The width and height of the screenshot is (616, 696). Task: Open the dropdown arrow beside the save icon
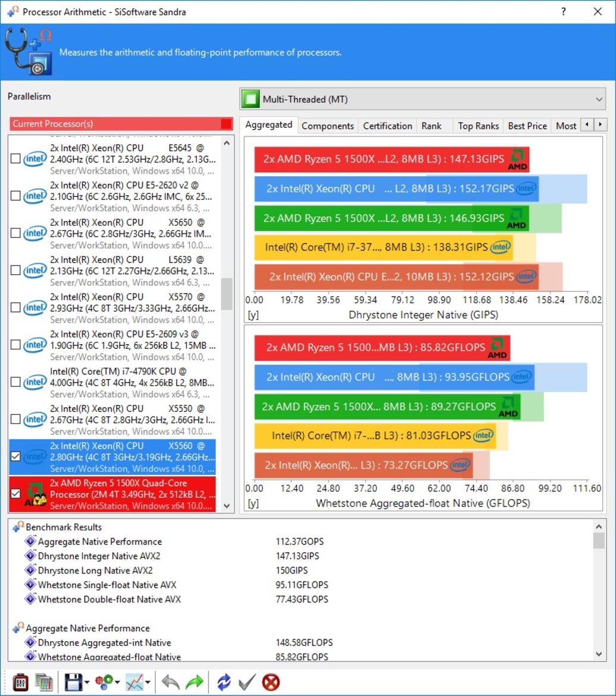(x=87, y=683)
